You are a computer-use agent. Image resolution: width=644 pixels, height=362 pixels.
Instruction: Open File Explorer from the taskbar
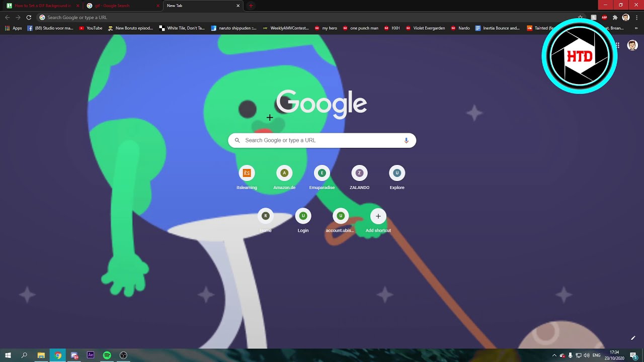pyautogui.click(x=41, y=355)
